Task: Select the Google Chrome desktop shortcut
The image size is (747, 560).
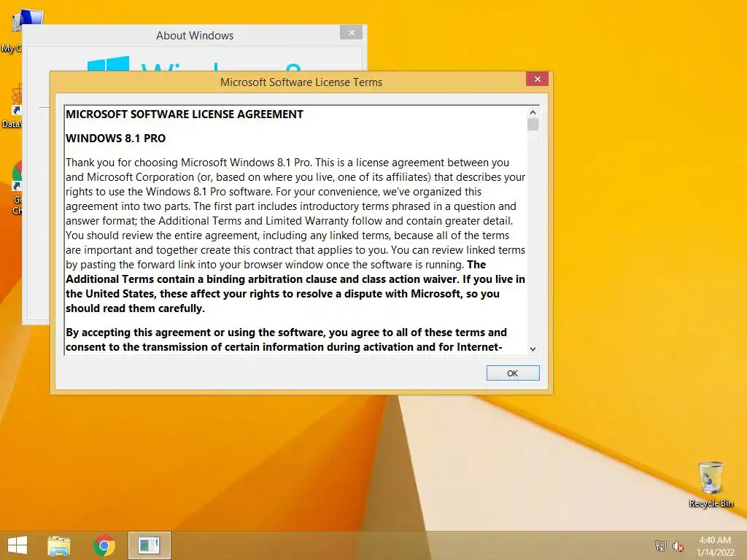Action: [17, 188]
